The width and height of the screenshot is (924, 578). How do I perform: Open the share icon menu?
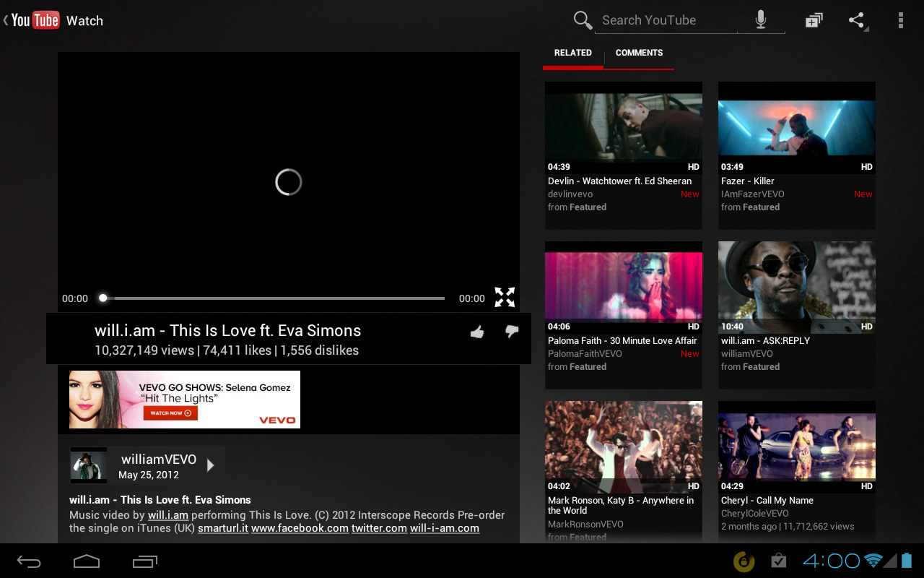pyautogui.click(x=857, y=20)
